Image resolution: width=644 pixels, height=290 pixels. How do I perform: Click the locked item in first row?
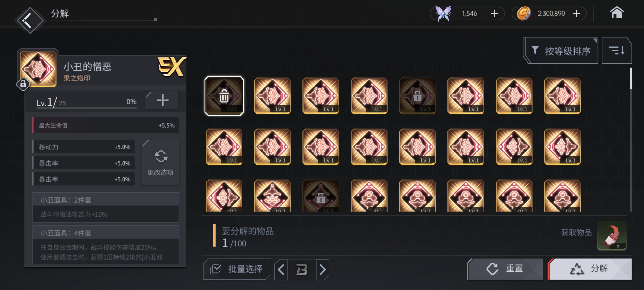tap(417, 96)
